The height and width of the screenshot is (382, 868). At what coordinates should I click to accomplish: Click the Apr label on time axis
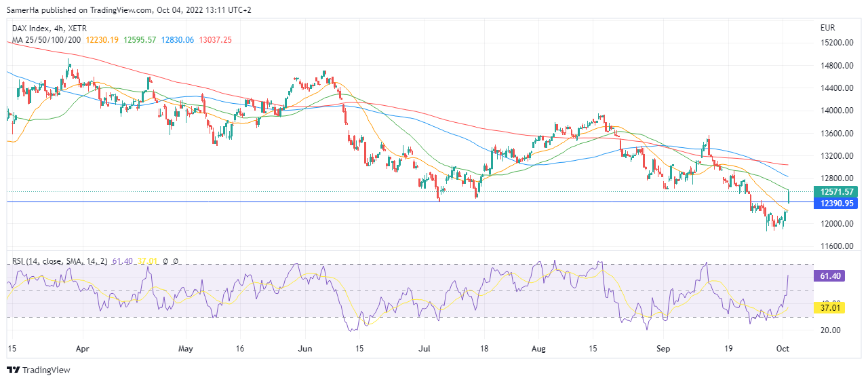pyautogui.click(x=83, y=348)
